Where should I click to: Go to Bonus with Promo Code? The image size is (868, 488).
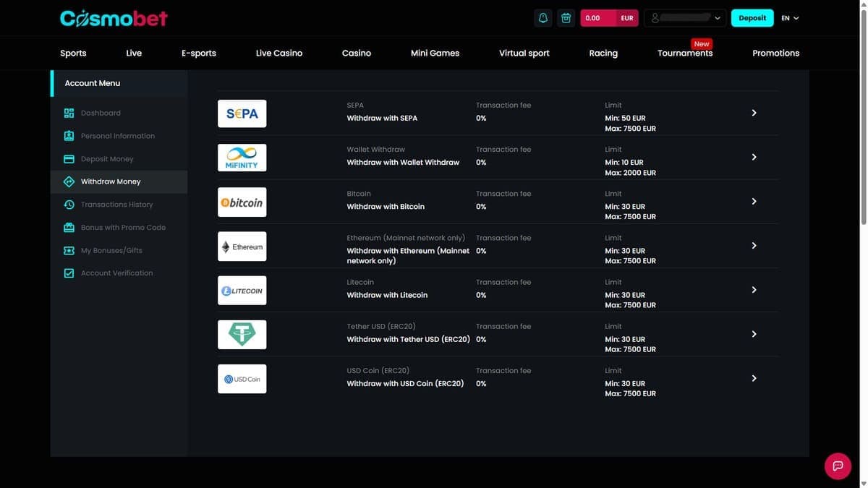(123, 228)
